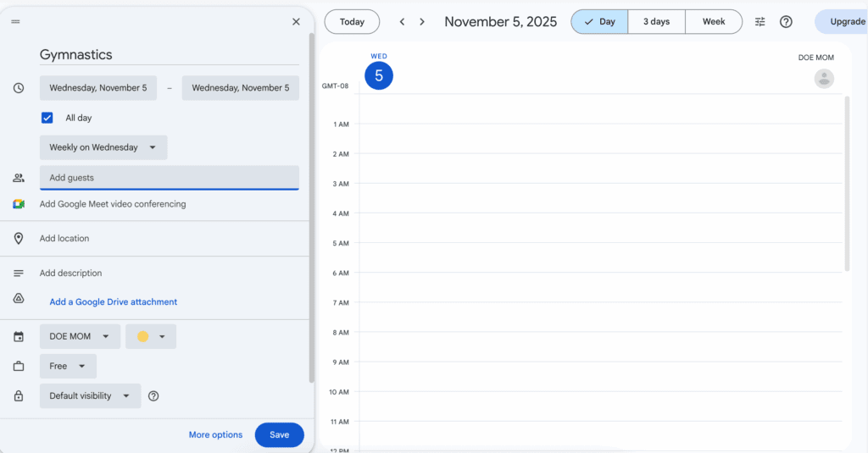Click the More options link

[215, 435]
